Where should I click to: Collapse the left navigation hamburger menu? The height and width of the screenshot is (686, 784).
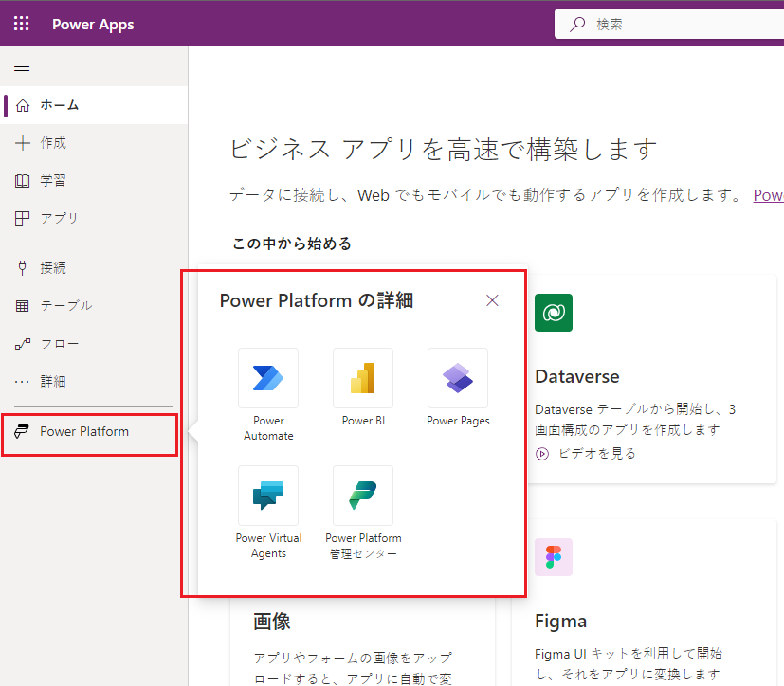(22, 66)
